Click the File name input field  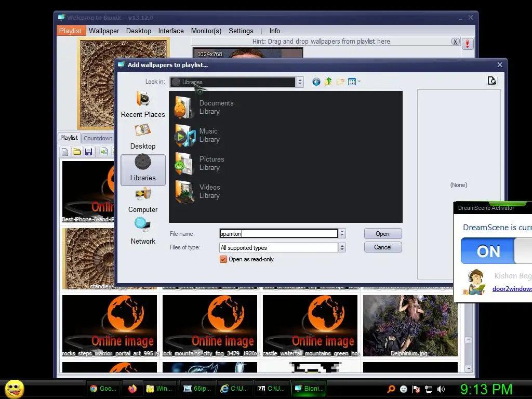(278, 233)
